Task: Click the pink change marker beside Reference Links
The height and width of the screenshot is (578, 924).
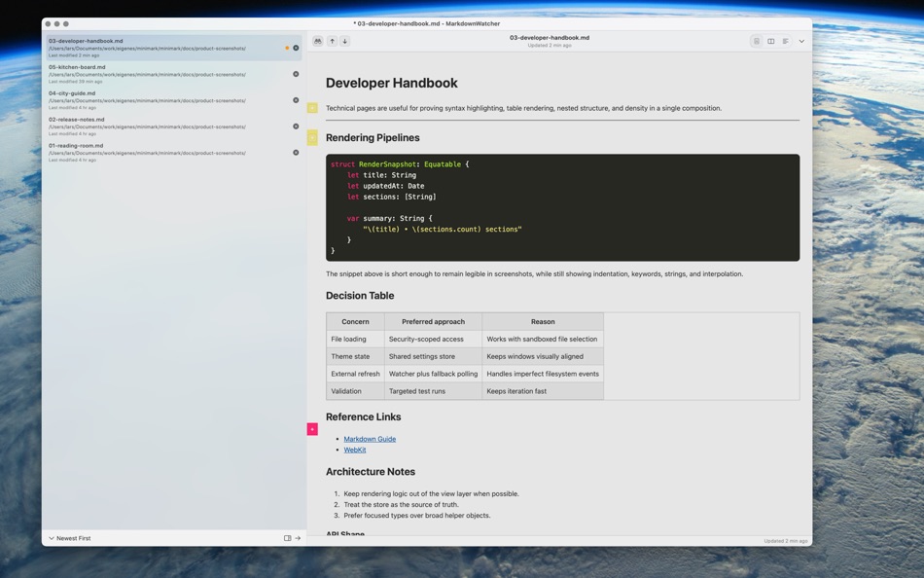Action: pyautogui.click(x=312, y=428)
